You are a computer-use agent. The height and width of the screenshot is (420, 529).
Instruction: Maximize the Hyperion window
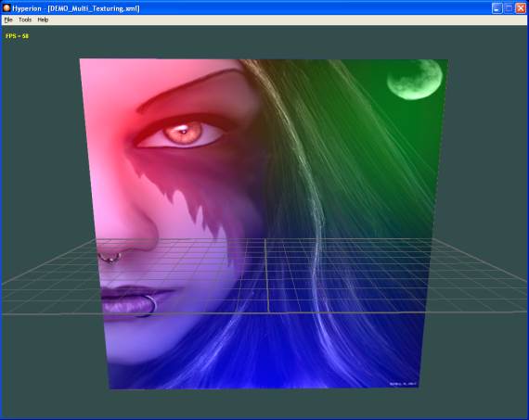point(509,8)
